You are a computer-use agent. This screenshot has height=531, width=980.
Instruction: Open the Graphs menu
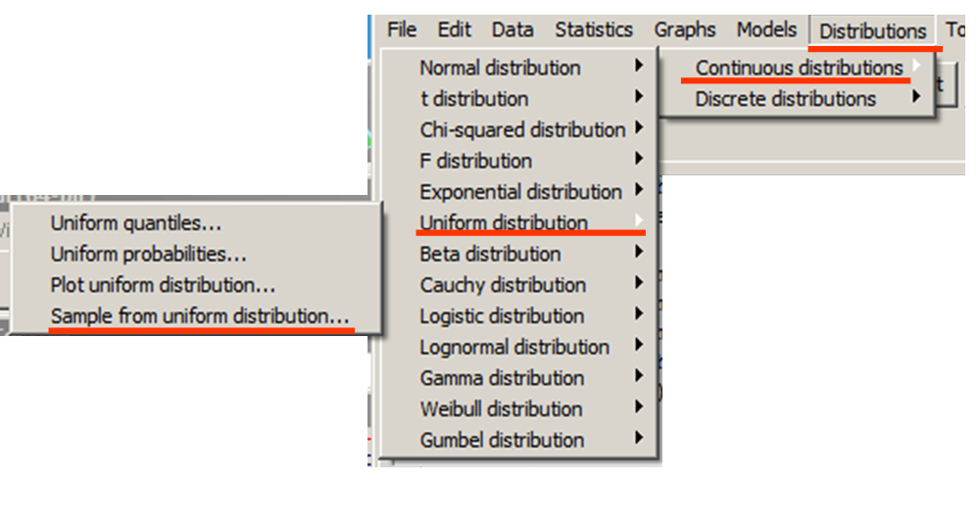685,29
